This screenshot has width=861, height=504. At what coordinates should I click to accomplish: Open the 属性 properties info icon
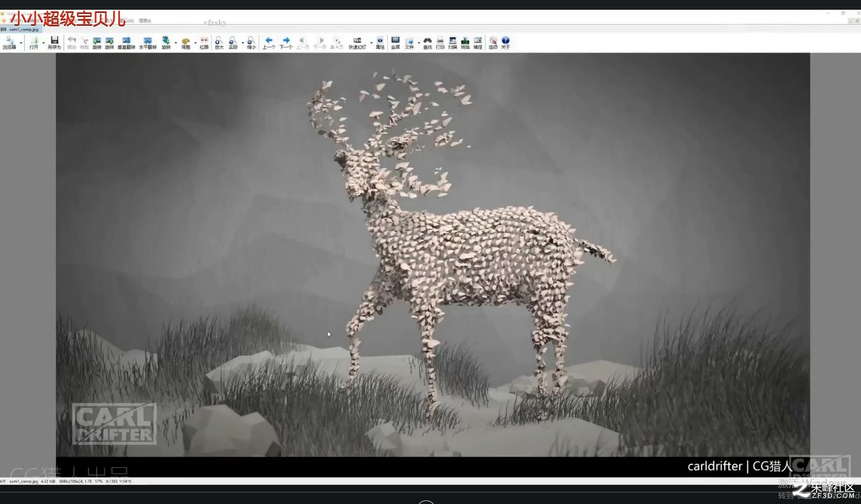coord(380,43)
